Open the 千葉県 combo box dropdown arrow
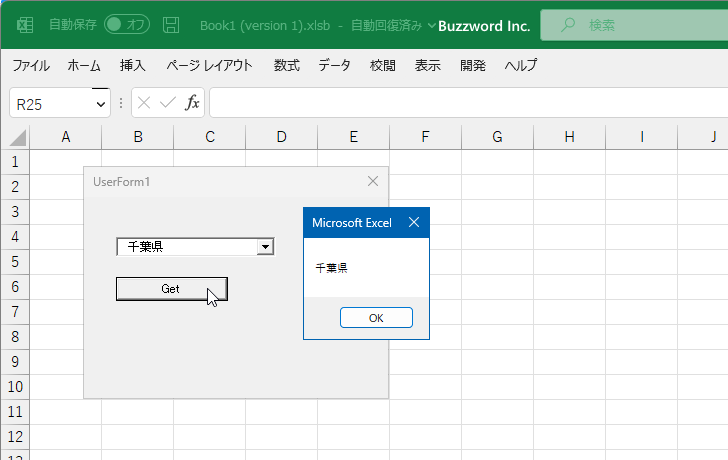728x460 pixels. [265, 246]
